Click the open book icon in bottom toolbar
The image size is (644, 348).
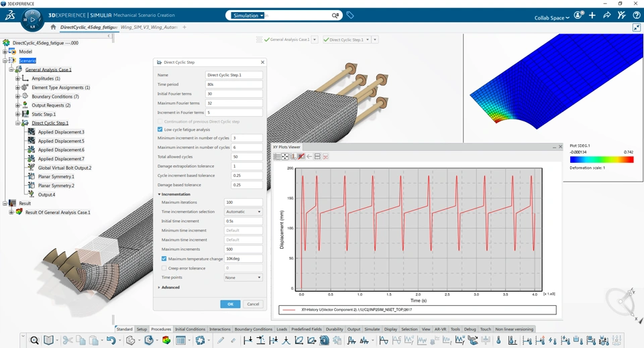[49, 340]
